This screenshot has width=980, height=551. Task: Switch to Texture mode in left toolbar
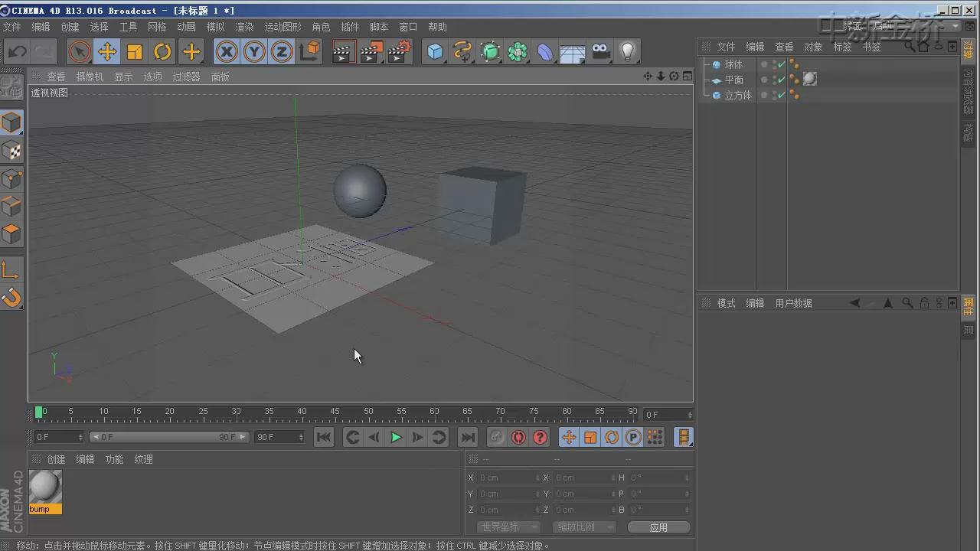click(x=11, y=151)
